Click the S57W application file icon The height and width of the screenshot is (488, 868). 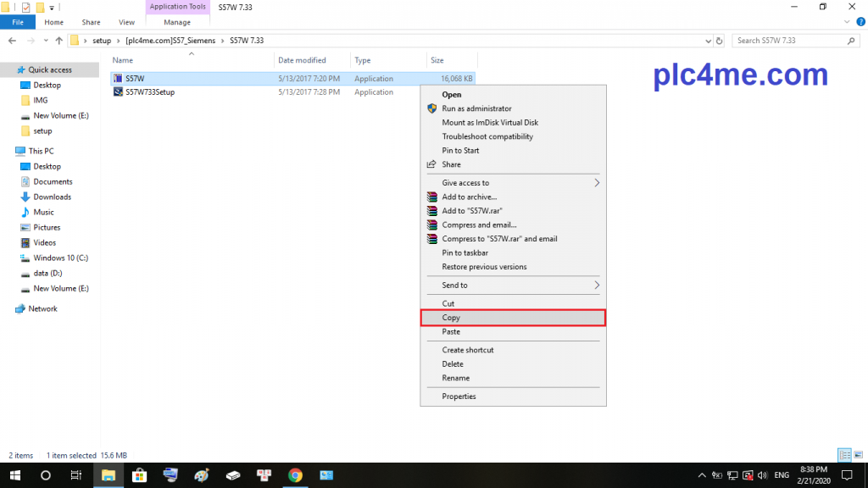[x=118, y=78]
